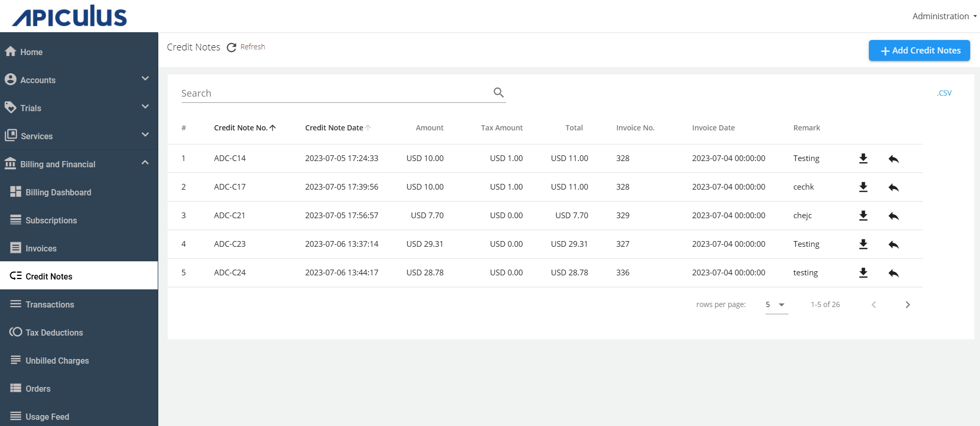
Task: Click invoice number 336
Action: point(623,273)
